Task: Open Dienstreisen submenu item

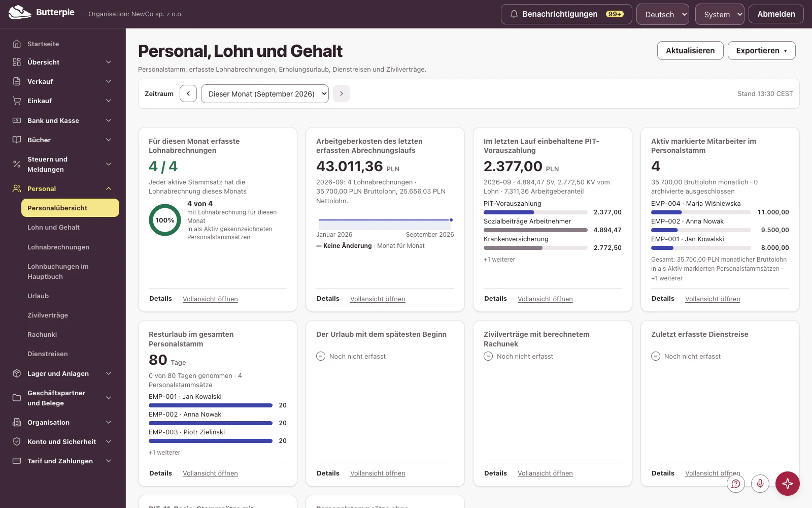Action: [x=70, y=354]
